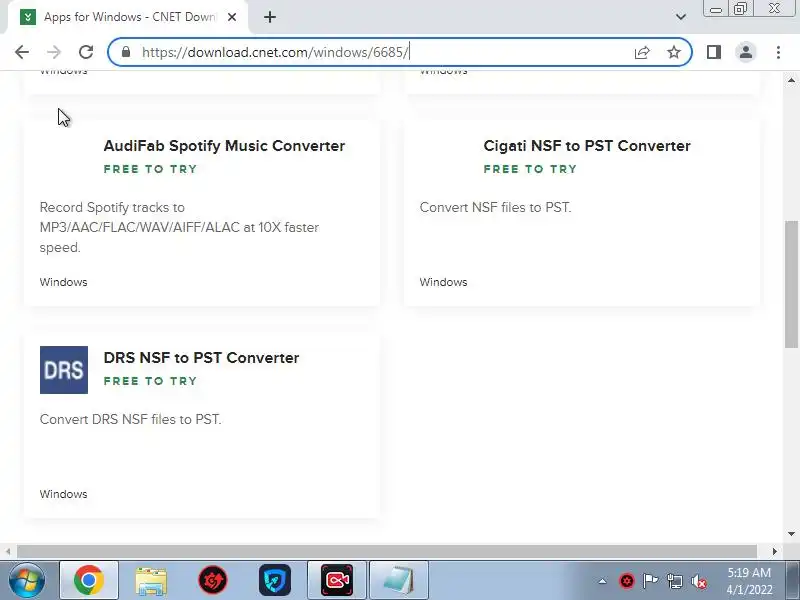Go back to the previous page

pos(22,52)
